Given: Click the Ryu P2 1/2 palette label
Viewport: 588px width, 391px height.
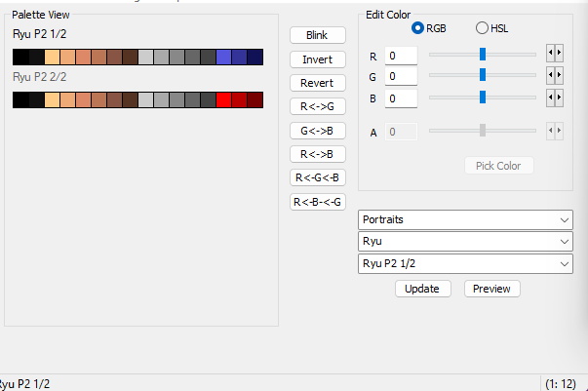Looking at the screenshot, I should [40, 34].
